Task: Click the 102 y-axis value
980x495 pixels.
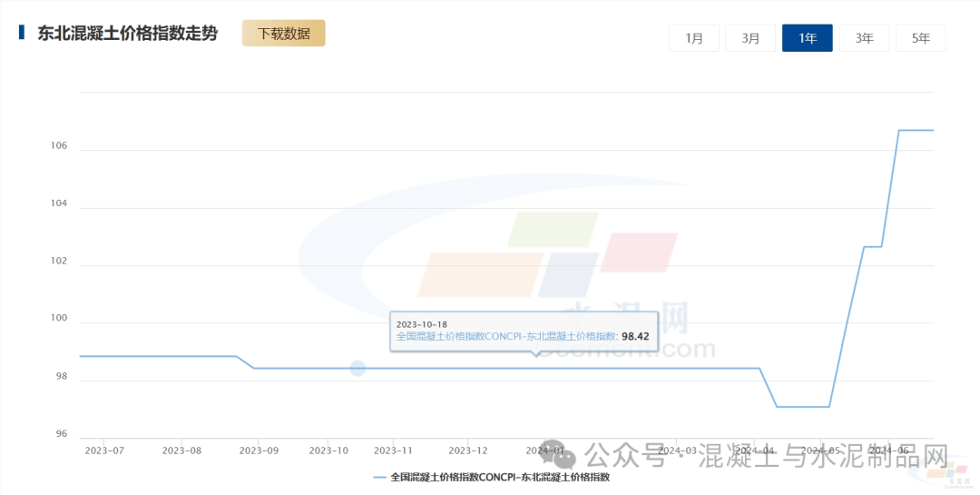Action: point(59,261)
